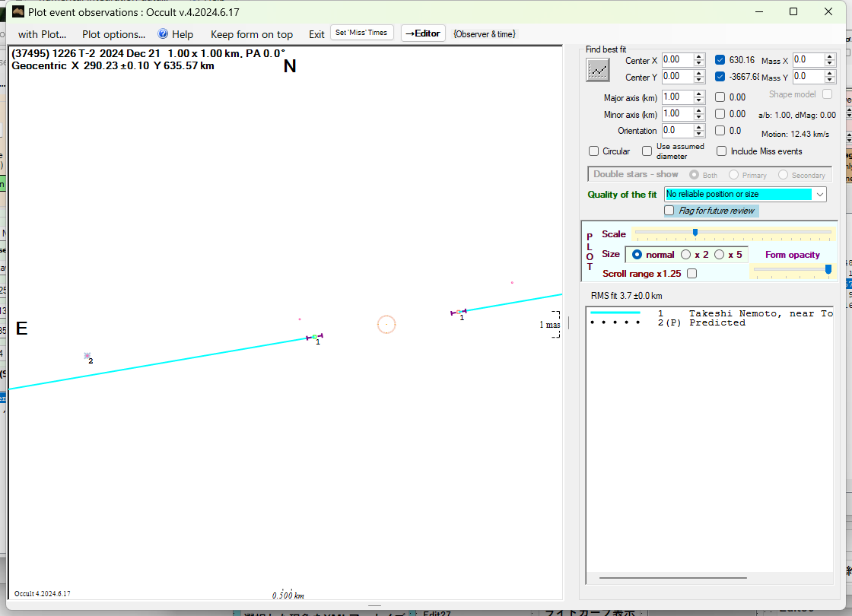This screenshot has height=616, width=852.
Task: Click the →Editor button
Action: (x=423, y=33)
